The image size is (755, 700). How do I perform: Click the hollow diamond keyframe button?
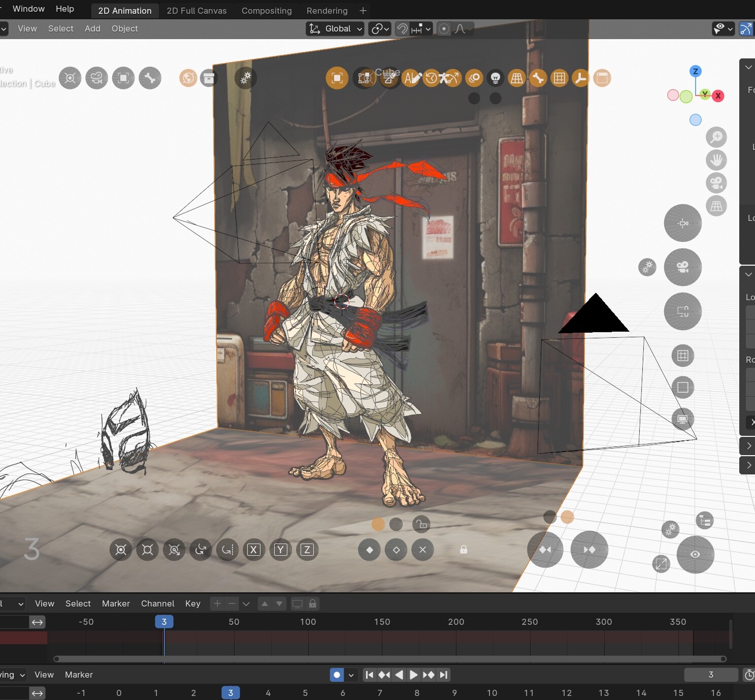(x=396, y=550)
